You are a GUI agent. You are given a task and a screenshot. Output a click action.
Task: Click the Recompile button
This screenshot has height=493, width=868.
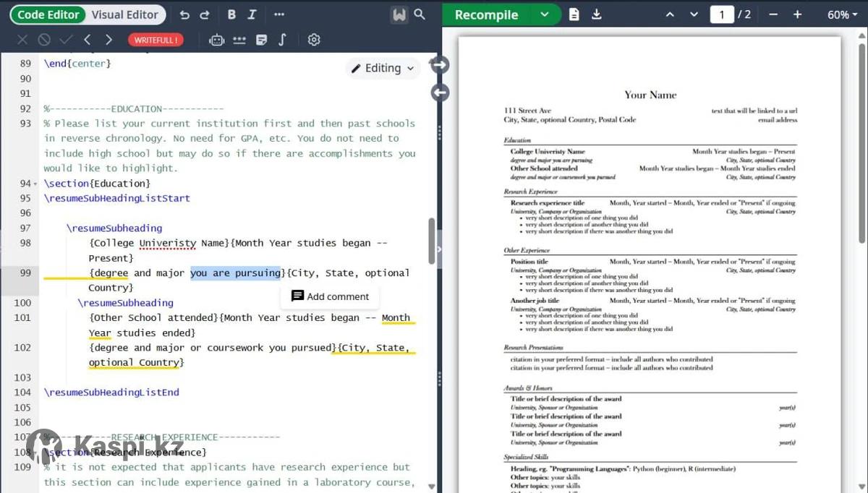(487, 14)
